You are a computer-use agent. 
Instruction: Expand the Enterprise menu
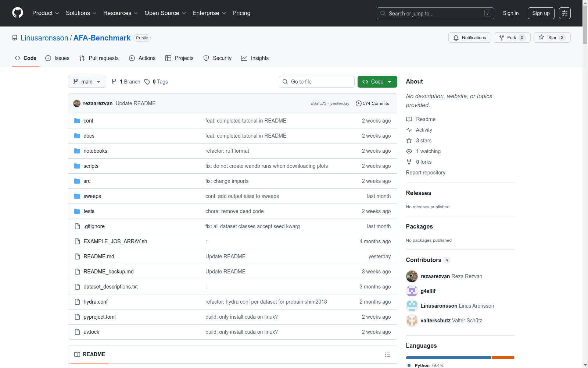tap(209, 13)
